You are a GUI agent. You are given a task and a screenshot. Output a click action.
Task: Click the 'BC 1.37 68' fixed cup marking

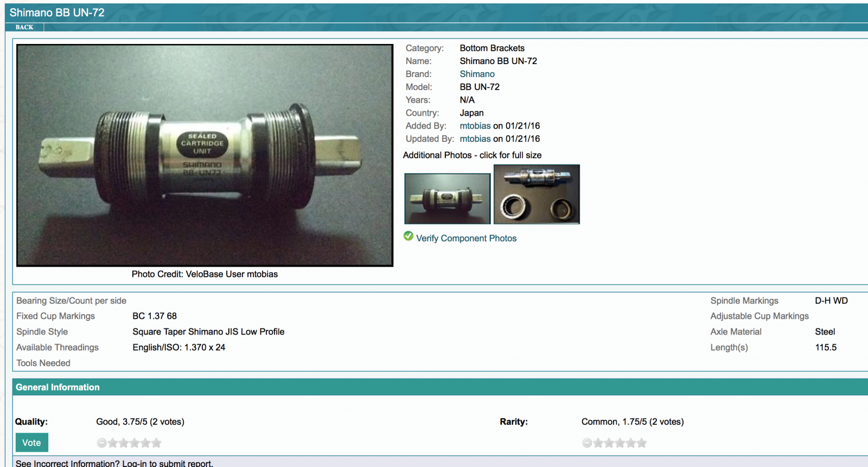155,316
